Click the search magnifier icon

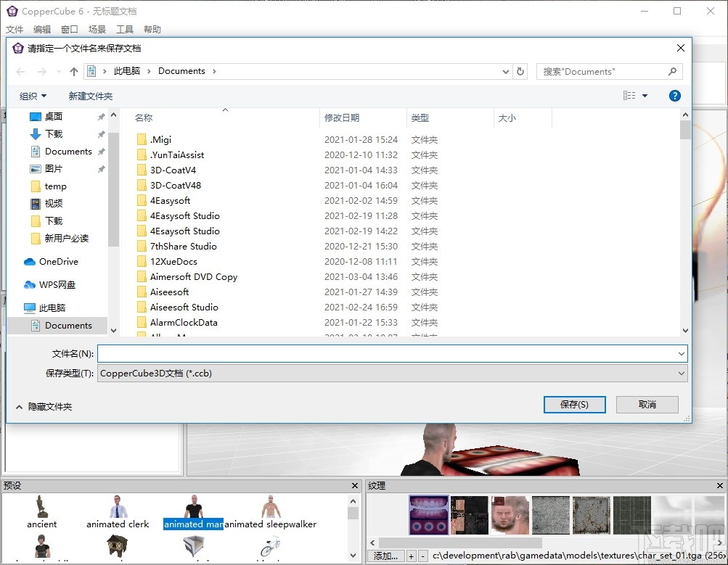click(x=672, y=71)
